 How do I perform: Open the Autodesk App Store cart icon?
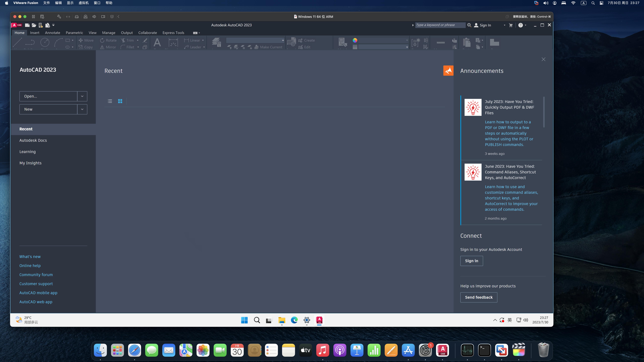[x=511, y=25]
